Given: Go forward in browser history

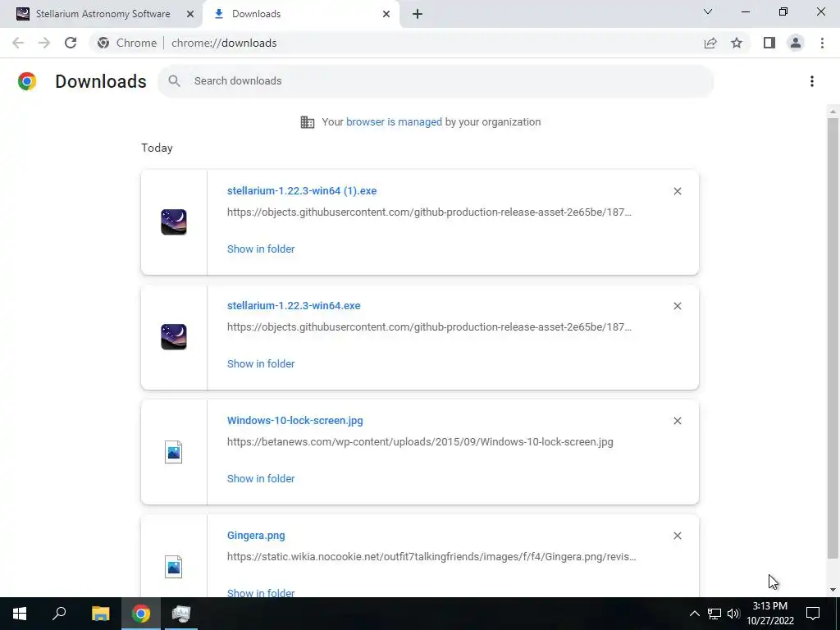Looking at the screenshot, I should point(44,43).
